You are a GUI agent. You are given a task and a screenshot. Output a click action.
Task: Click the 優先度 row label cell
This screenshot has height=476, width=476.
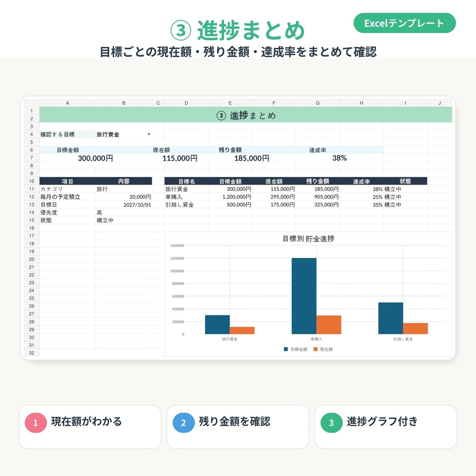pos(67,212)
